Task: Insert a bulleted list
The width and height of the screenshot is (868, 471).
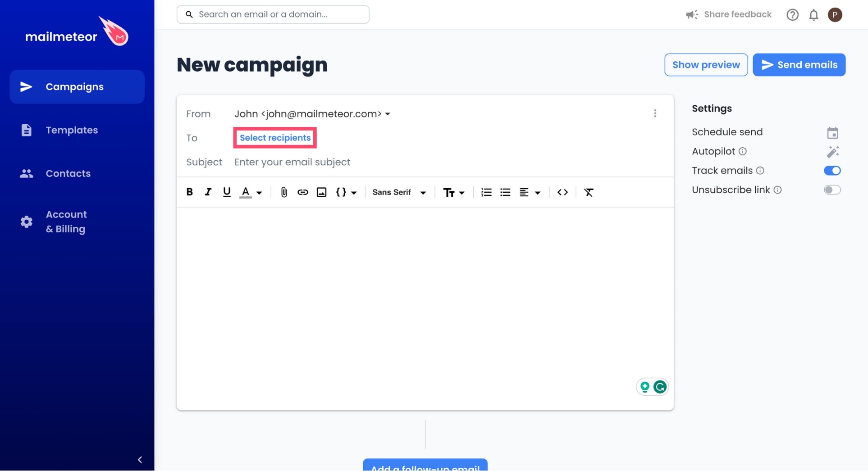Action: point(505,192)
